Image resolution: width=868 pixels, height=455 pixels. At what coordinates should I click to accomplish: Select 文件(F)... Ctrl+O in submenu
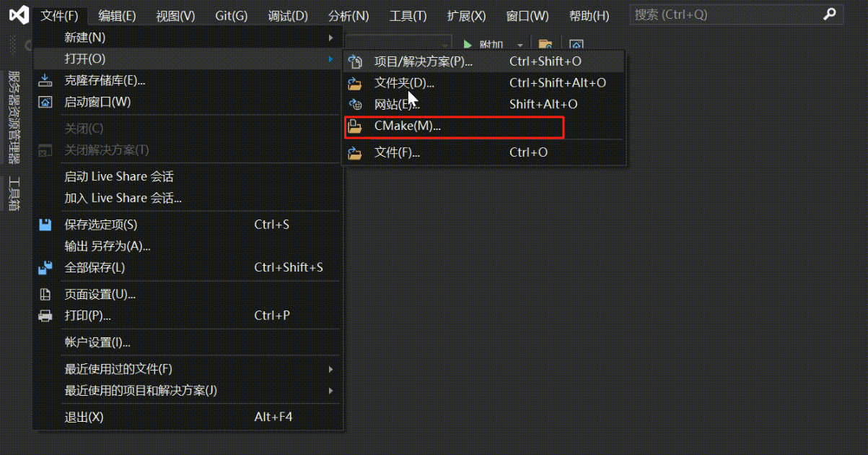[x=483, y=152]
